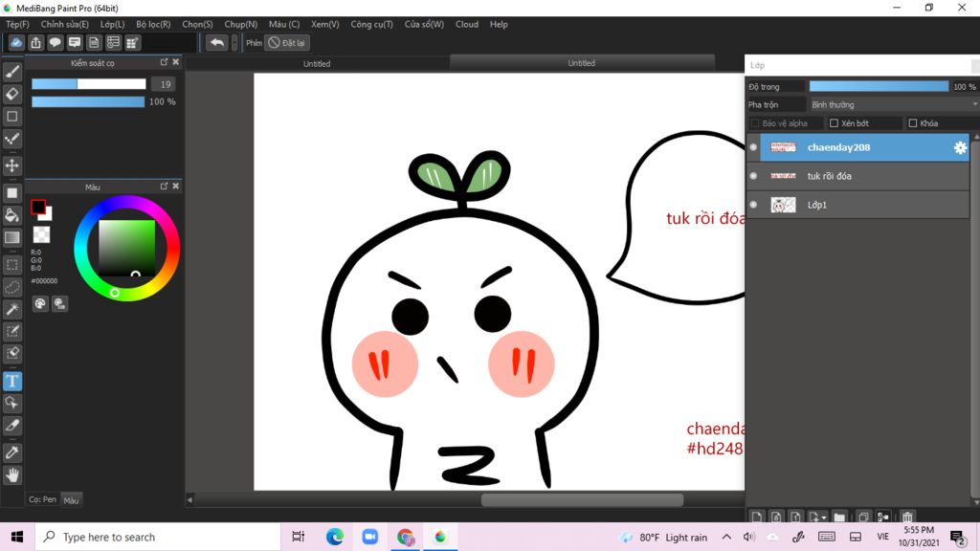Viewport: 980px width, 551px height.
Task: Click the share/export toolbar icon
Action: coord(35,42)
